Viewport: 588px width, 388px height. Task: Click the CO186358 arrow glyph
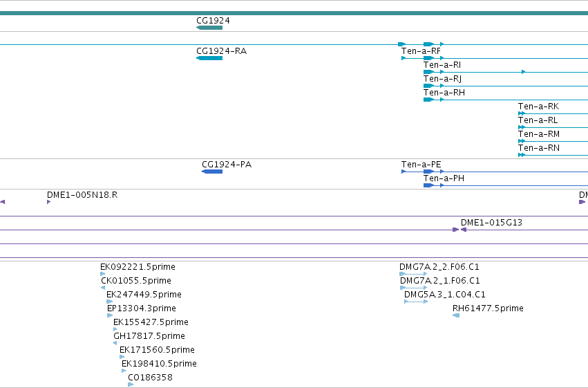(x=131, y=385)
